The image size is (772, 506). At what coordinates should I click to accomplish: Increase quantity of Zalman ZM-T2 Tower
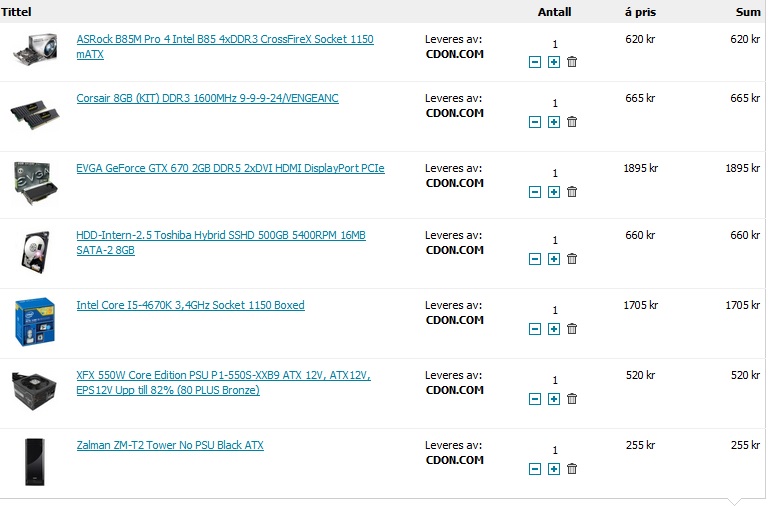554,469
